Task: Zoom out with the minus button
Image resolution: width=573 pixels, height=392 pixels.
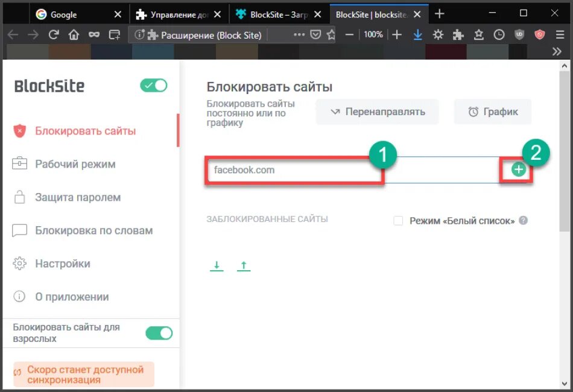Action: pyautogui.click(x=349, y=35)
